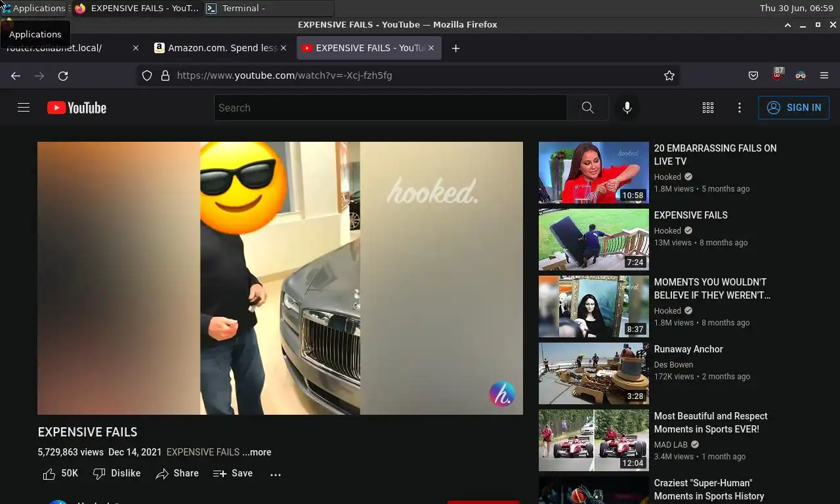Open tracking protection shield icon
Image resolution: width=840 pixels, height=504 pixels.
(x=147, y=75)
